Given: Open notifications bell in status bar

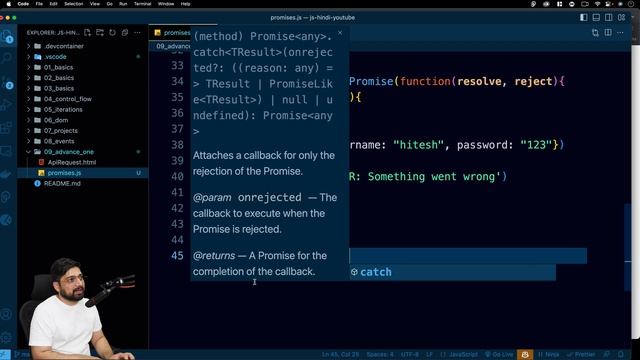Looking at the screenshot, I should pyautogui.click(x=620, y=354).
